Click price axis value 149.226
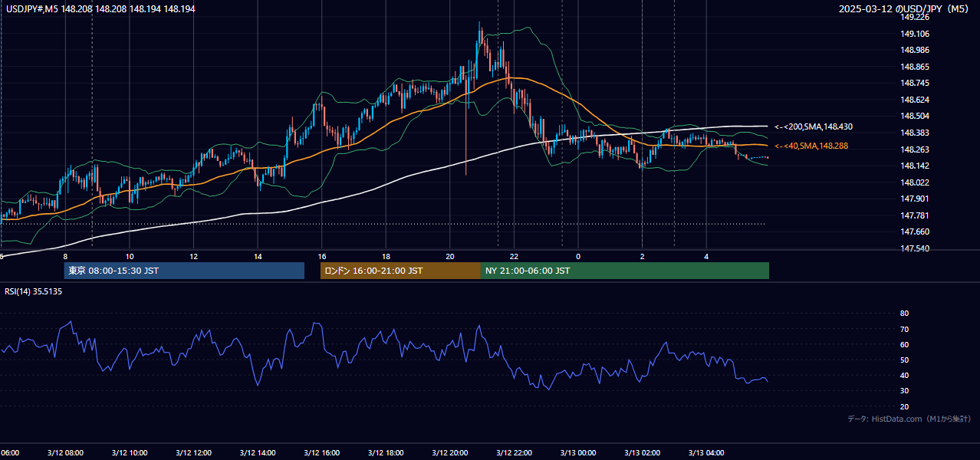 [x=915, y=17]
